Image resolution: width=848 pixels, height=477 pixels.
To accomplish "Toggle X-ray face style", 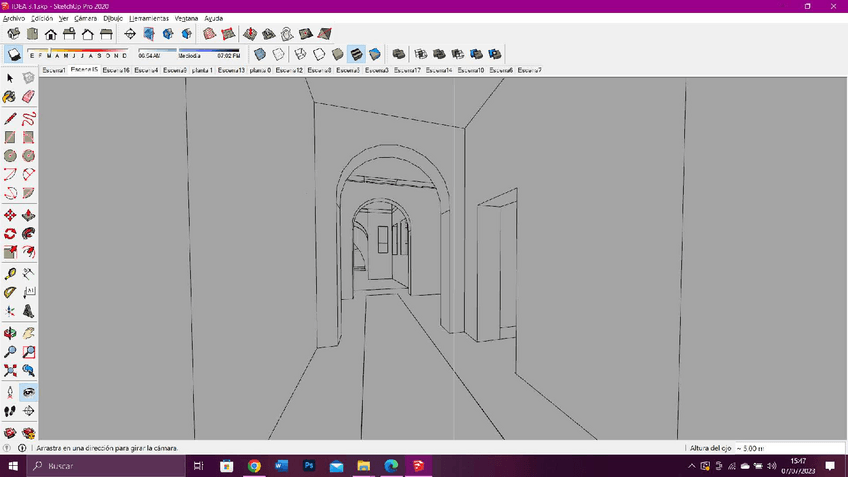I will pyautogui.click(x=261, y=54).
